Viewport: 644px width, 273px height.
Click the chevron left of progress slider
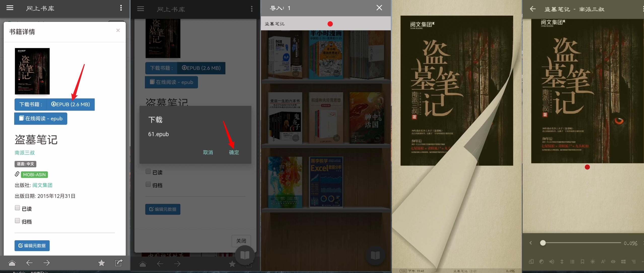[x=531, y=243]
